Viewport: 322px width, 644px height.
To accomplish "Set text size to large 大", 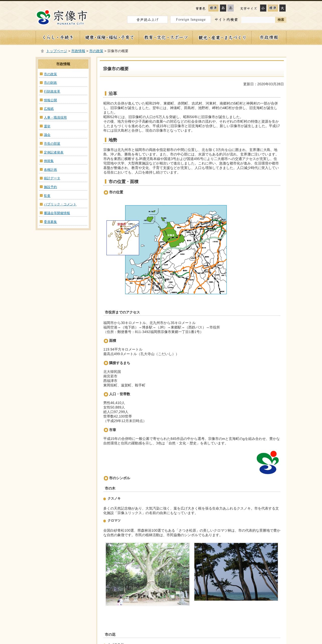I will click(282, 8).
